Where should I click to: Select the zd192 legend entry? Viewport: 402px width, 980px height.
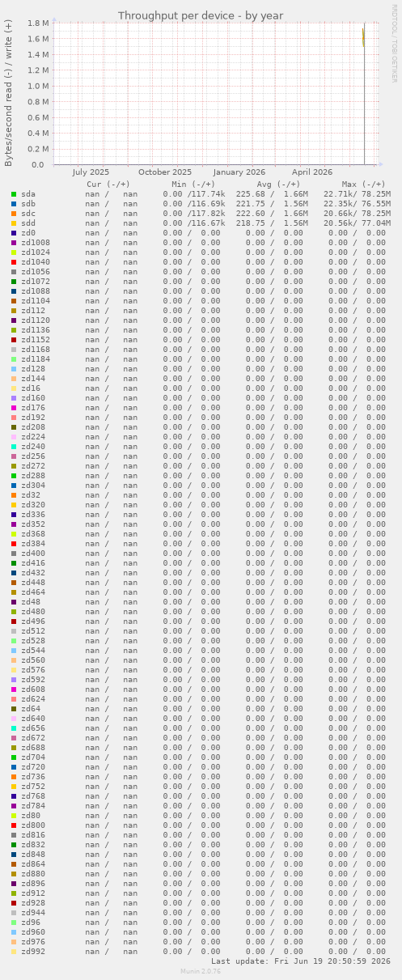click(x=33, y=418)
